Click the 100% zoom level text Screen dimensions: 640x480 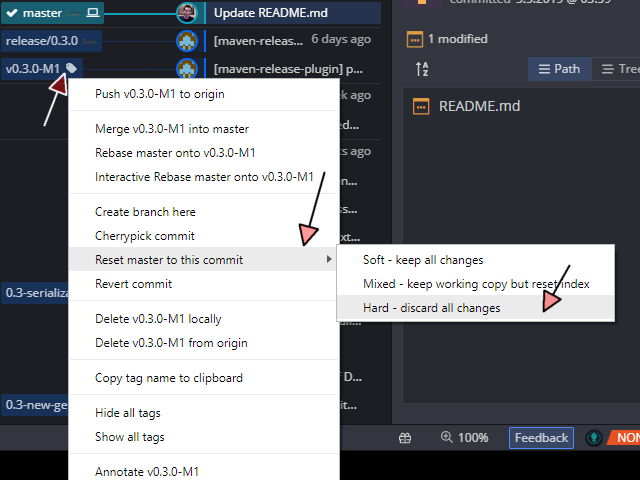click(x=473, y=438)
